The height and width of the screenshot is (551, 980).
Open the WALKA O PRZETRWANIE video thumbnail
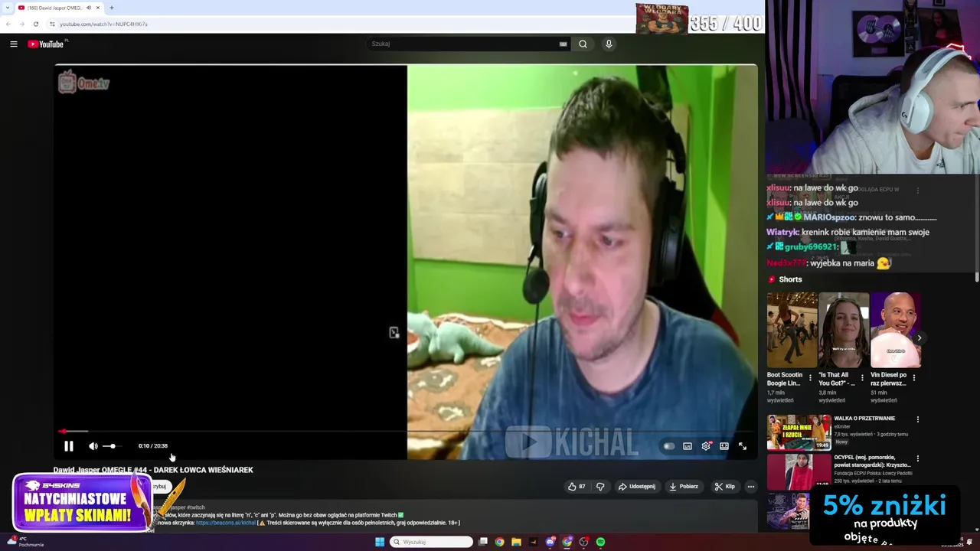799,432
